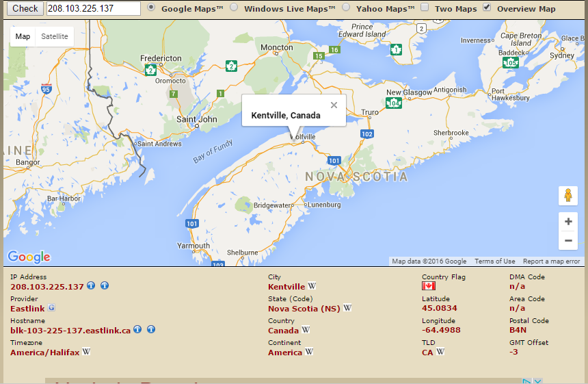Open Street View pegman icon
588x384 pixels.
568,196
